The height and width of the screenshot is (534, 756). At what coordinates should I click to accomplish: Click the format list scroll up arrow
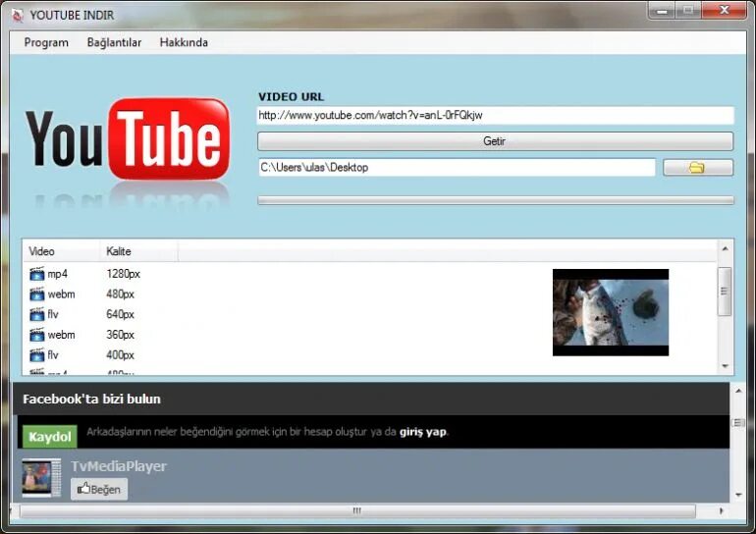tap(725, 248)
